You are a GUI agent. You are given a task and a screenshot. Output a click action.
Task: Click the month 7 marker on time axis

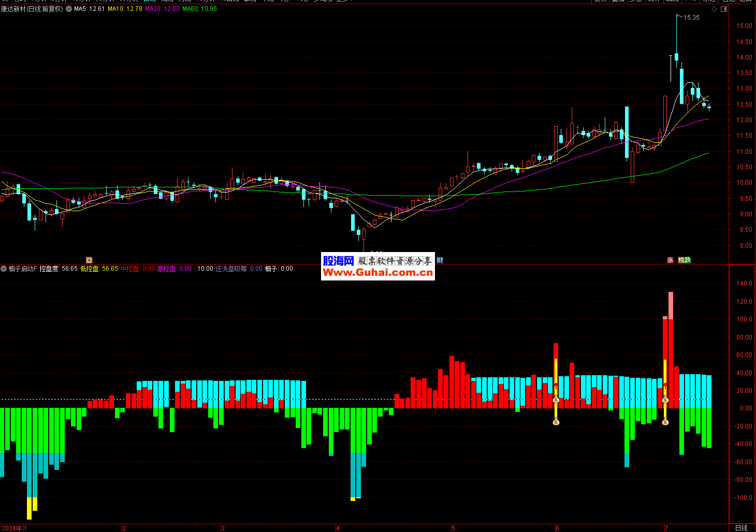click(x=666, y=528)
